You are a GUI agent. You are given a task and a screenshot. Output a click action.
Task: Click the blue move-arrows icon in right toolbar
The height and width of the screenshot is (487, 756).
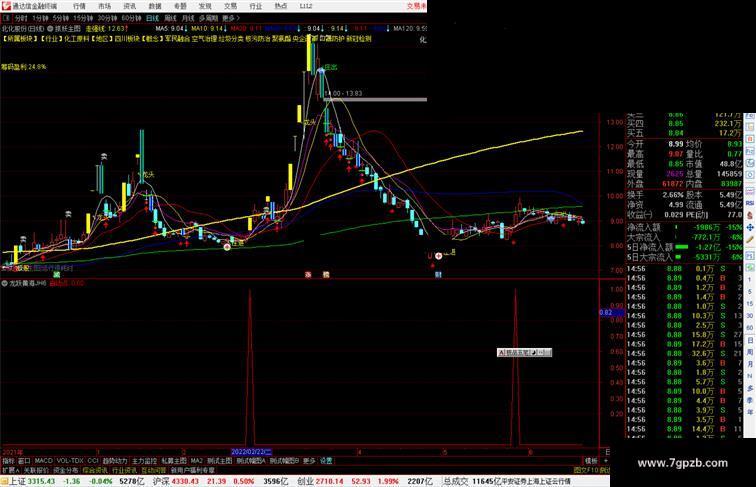pos(750,228)
